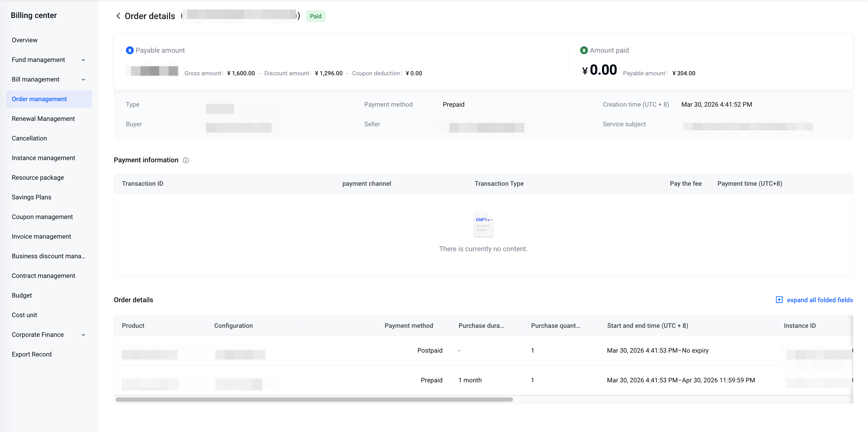Go back using the Order details arrow
Viewport: 868px width, 432px height.
(118, 16)
